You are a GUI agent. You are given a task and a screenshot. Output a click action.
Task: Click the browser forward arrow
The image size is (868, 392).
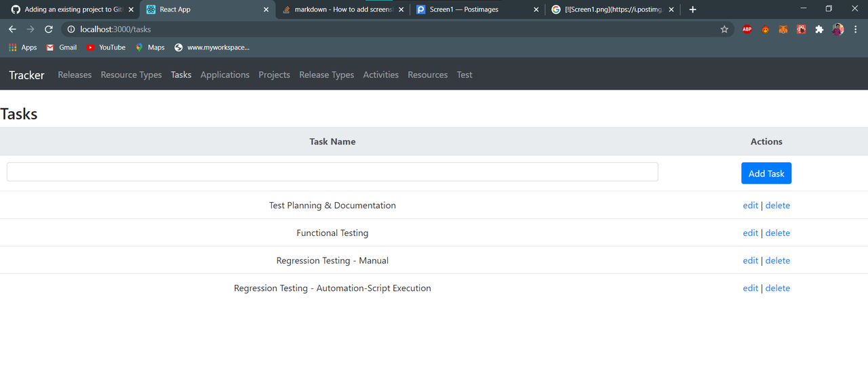coord(31,29)
